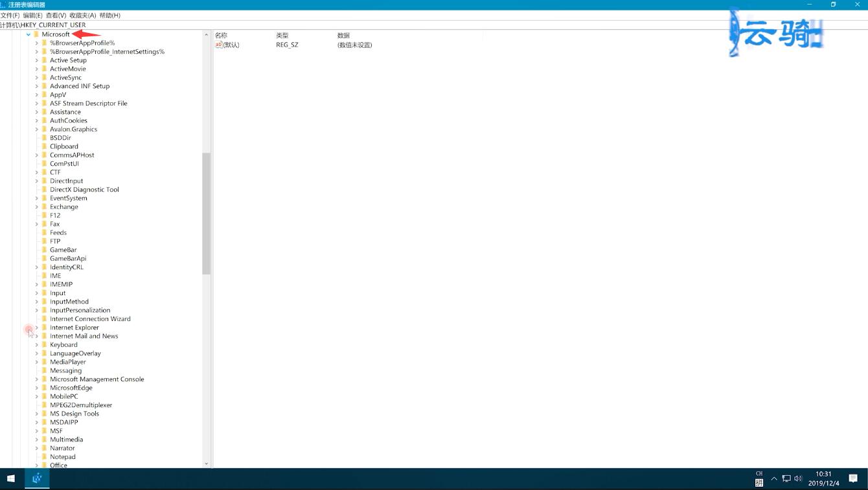Screen dimensions: 868x490
Task: Click the CH input language indicator
Action: 759,474
